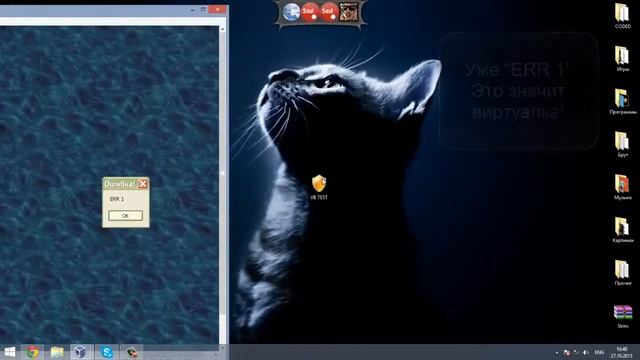The height and width of the screenshot is (360, 640).
Task: Open the taskbar clock showing 16:48
Action: (x=621, y=352)
